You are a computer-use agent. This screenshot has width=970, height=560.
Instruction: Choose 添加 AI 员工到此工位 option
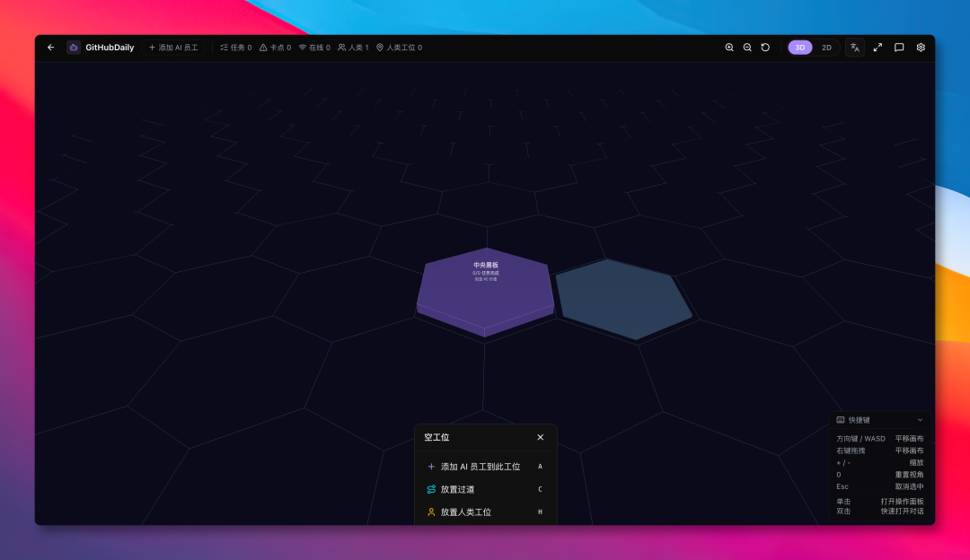pyautogui.click(x=486, y=467)
